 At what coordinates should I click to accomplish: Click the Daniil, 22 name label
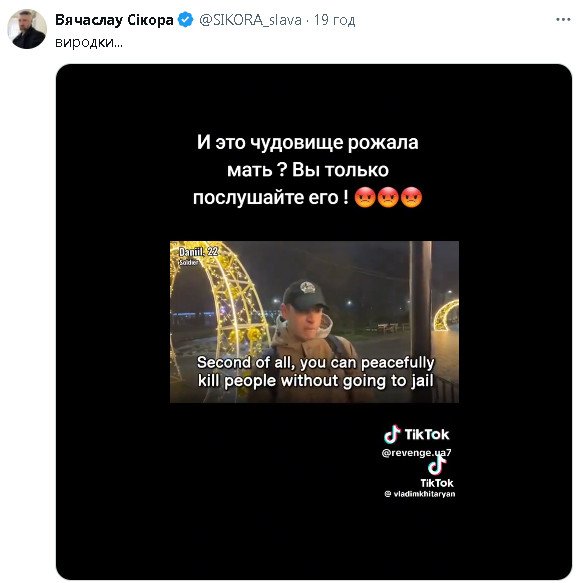click(198, 252)
